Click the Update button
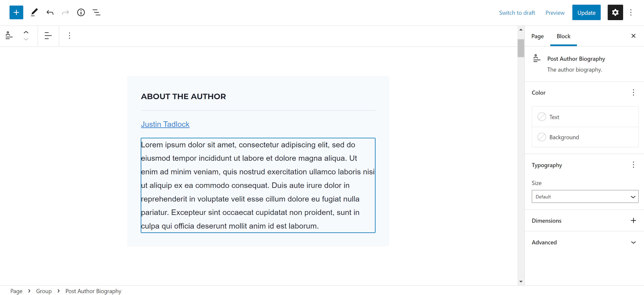This screenshot has height=295, width=644. pyautogui.click(x=586, y=12)
